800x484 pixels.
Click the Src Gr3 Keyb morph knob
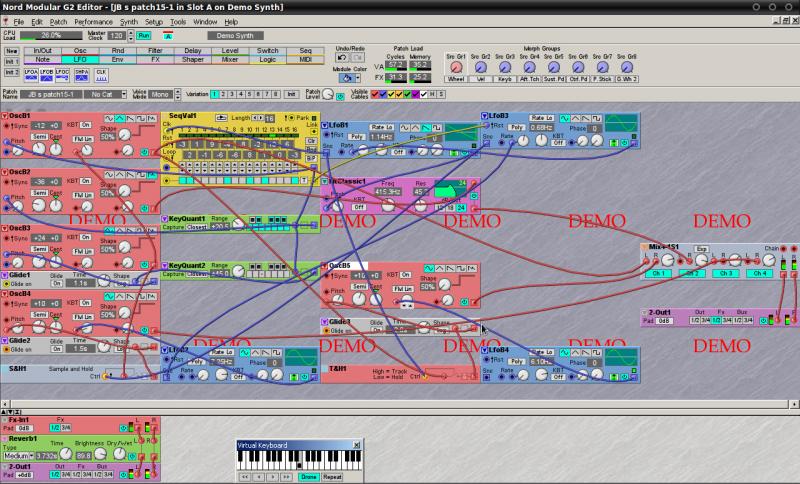[505, 67]
